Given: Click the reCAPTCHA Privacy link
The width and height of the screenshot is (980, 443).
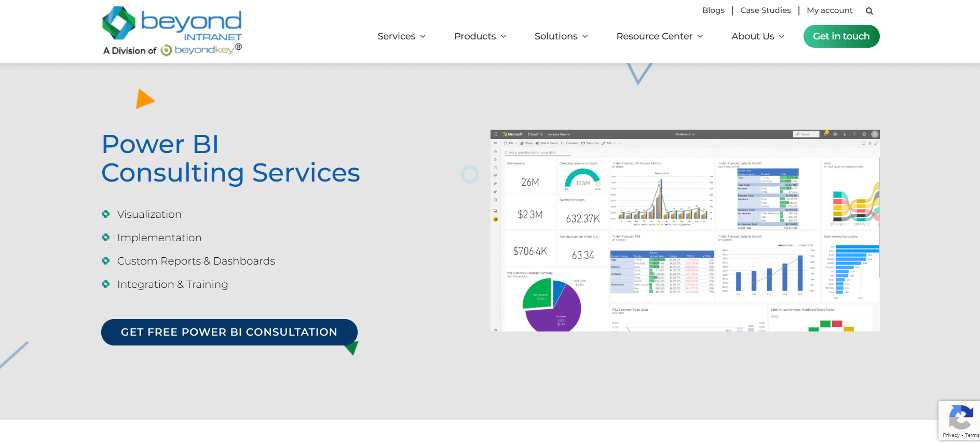Looking at the screenshot, I should 951,435.
